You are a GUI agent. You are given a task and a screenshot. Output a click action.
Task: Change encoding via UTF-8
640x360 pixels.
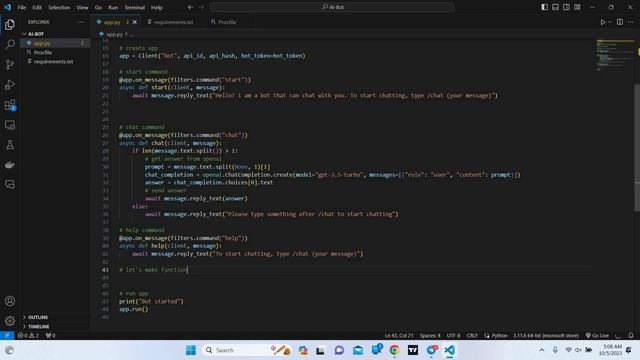pyautogui.click(x=453, y=336)
